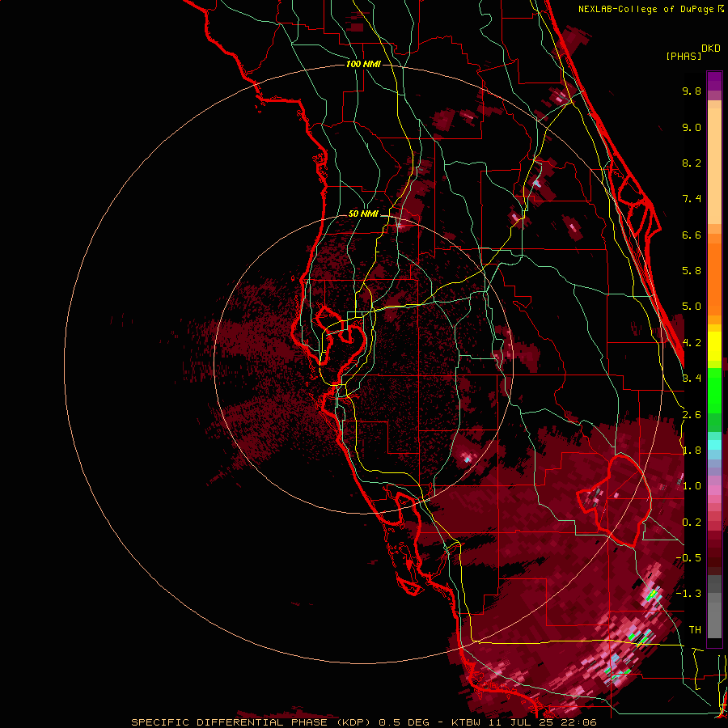The width and height of the screenshot is (728, 728).
Task: Select the 6.6 value on the scale
Action: click(692, 235)
